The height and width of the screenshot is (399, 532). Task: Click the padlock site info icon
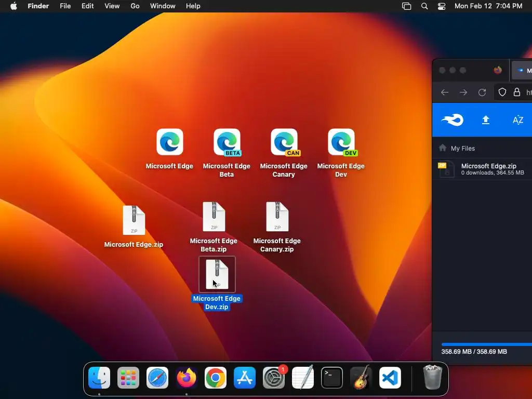click(x=517, y=92)
